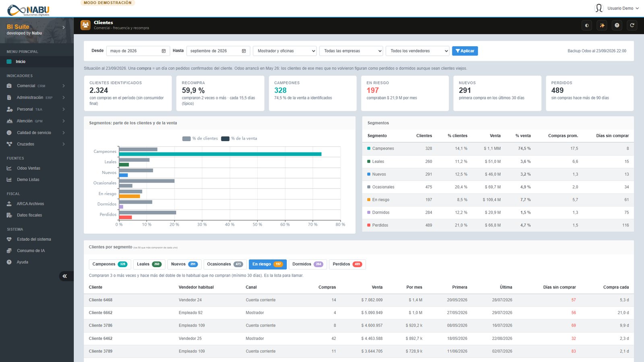Click the Administración ERP invoice icon

point(9,97)
